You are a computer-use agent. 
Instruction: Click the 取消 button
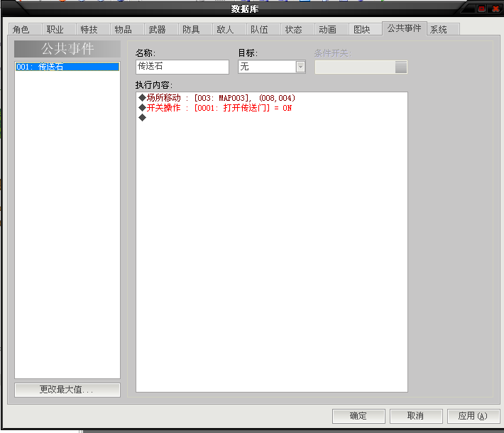point(416,416)
